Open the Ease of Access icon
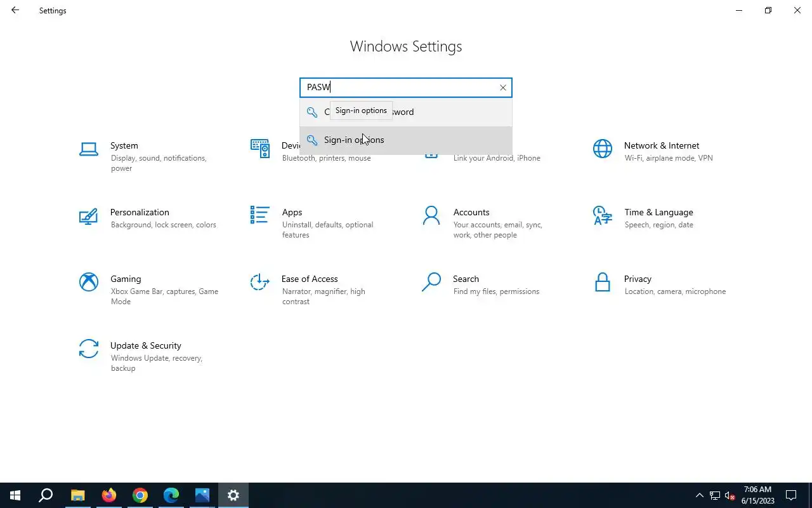Screen dimensions: 812x508 tap(260, 282)
